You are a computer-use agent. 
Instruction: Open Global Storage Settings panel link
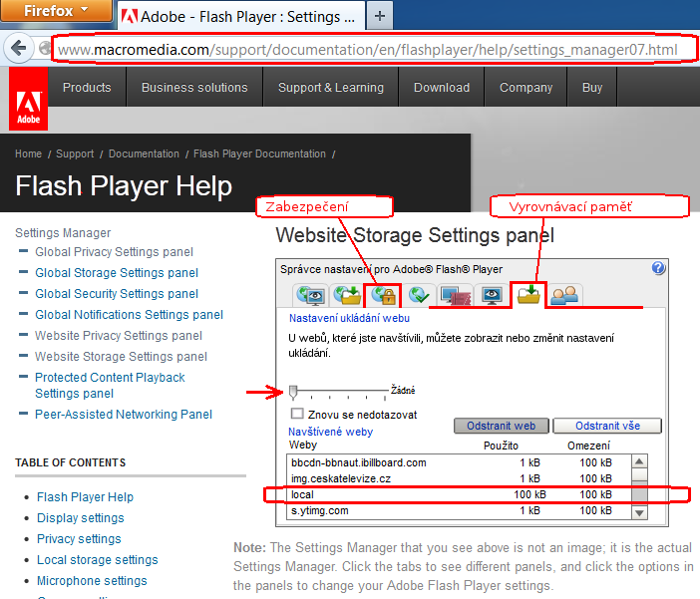tap(117, 273)
